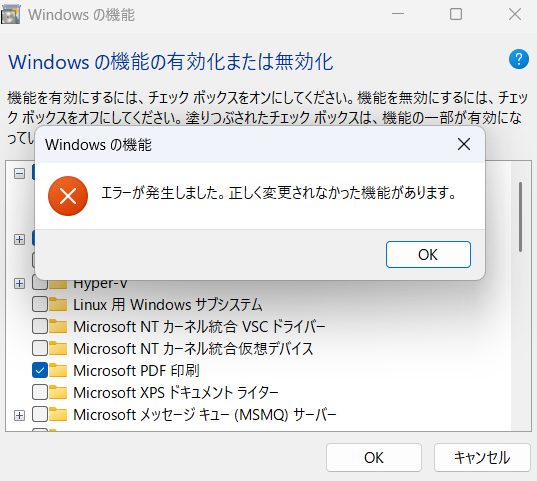Enable the Linux 用 Windows サブシステム checkbox
Screen dimensions: 537x481
click(x=40, y=304)
